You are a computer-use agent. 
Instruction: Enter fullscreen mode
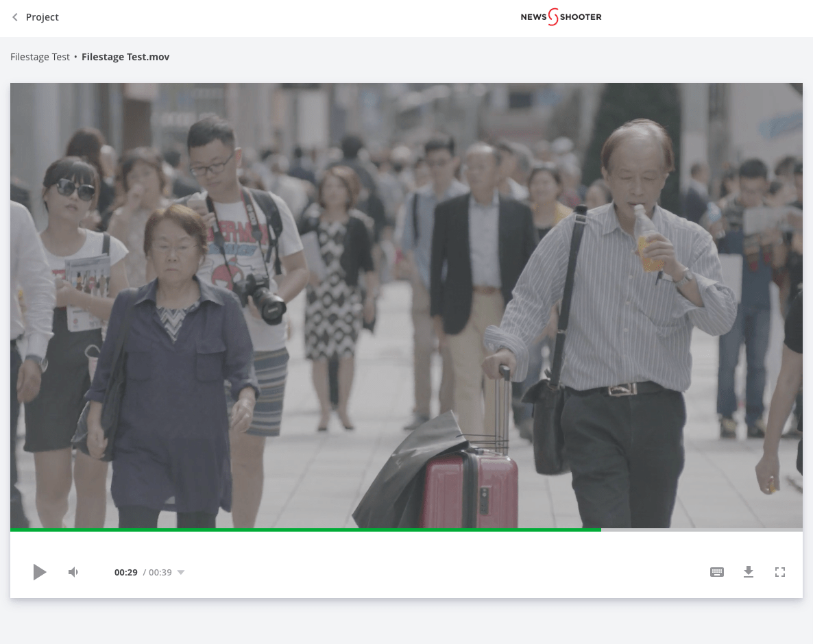780,572
